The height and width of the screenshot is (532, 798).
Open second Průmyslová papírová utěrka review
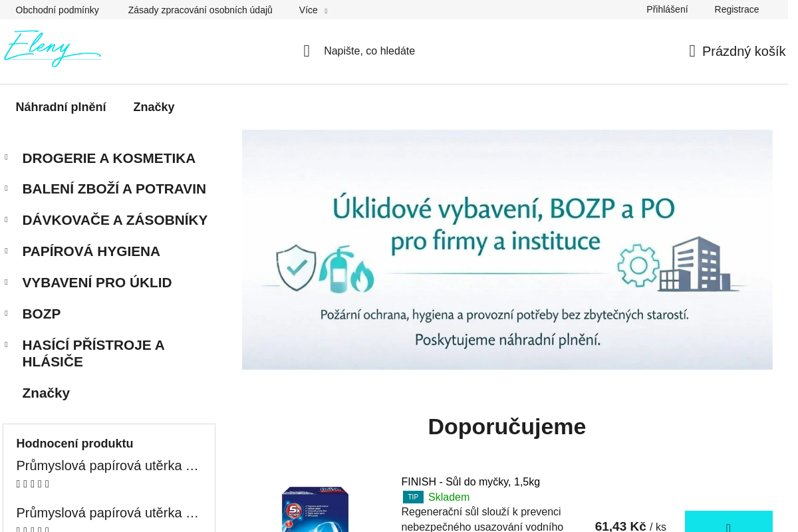[x=108, y=513]
